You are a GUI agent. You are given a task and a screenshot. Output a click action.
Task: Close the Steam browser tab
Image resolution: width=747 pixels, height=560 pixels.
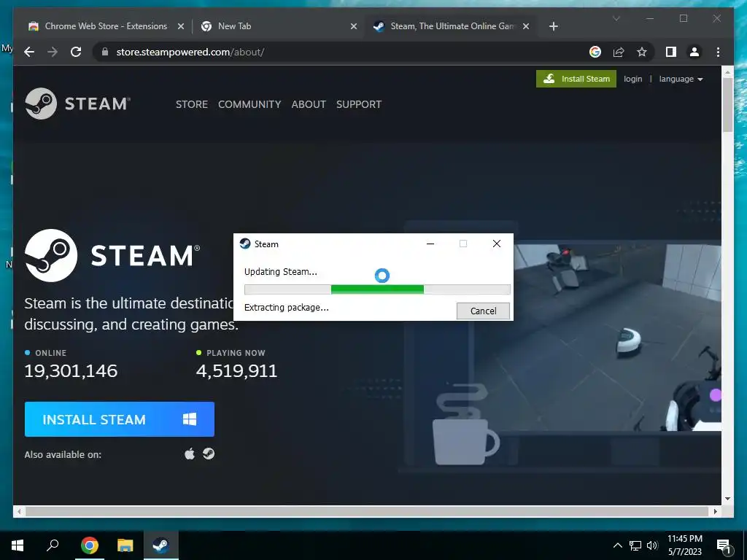pyautogui.click(x=526, y=26)
